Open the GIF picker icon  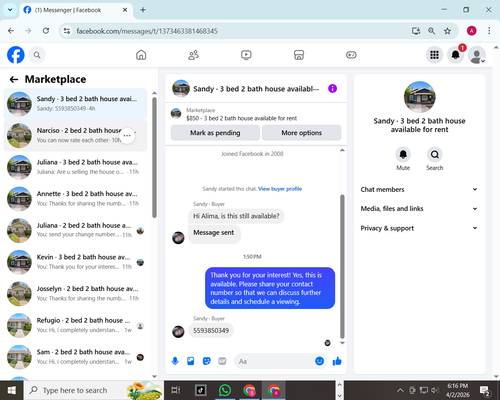click(222, 361)
